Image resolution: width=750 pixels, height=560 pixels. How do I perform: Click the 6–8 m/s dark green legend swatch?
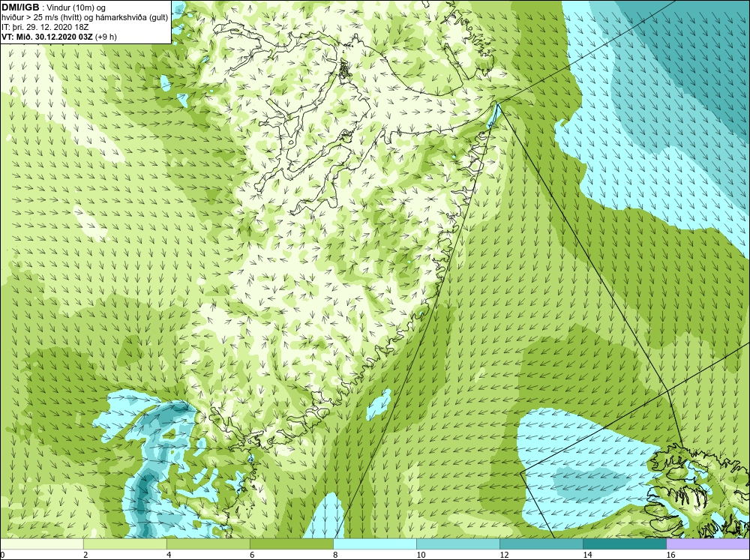click(291, 544)
